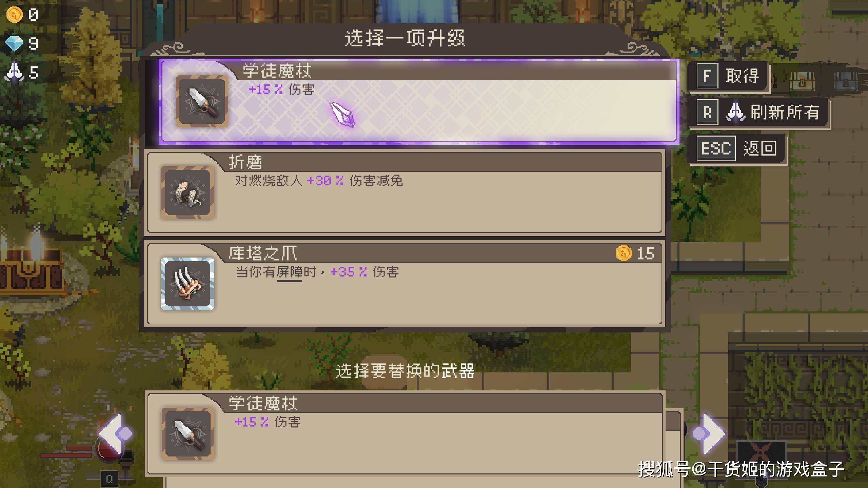Viewport: 868px width, 488px height.
Task: Click the blue diamond gem counter icon
Action: [x=14, y=44]
